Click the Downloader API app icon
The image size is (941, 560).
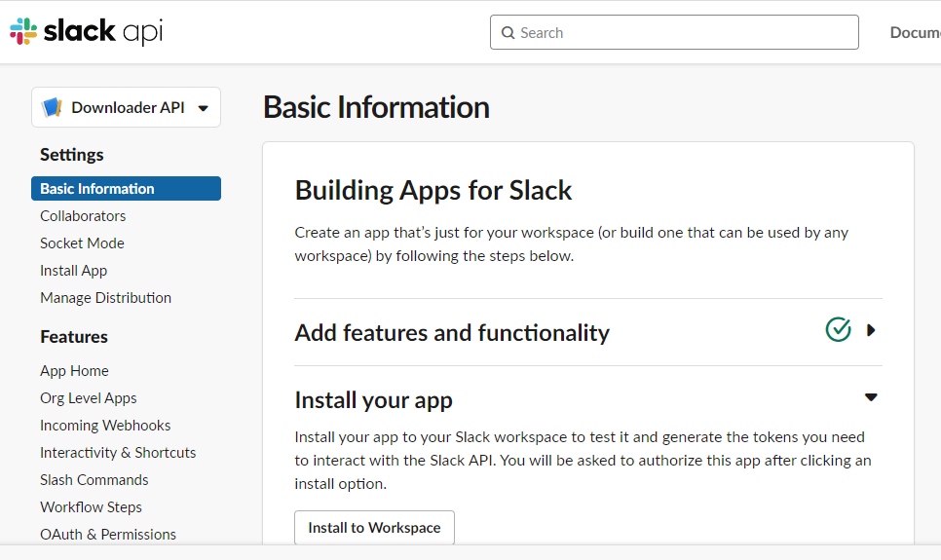(x=53, y=107)
